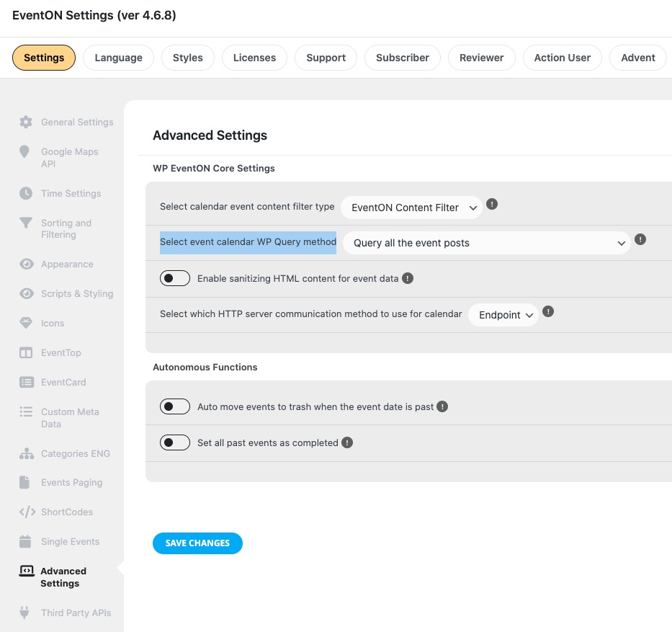The width and height of the screenshot is (672, 632).
Task: Open the Icons section link
Action: [53, 324]
